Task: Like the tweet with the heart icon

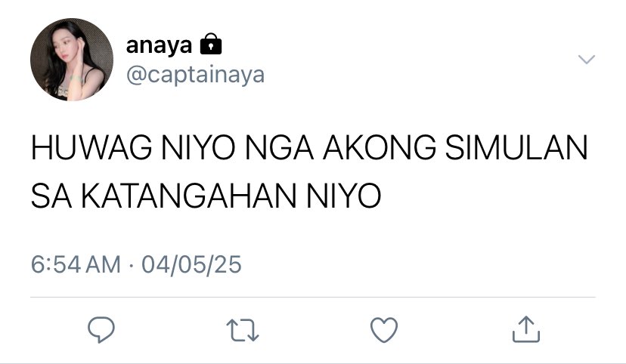Action: (x=384, y=330)
